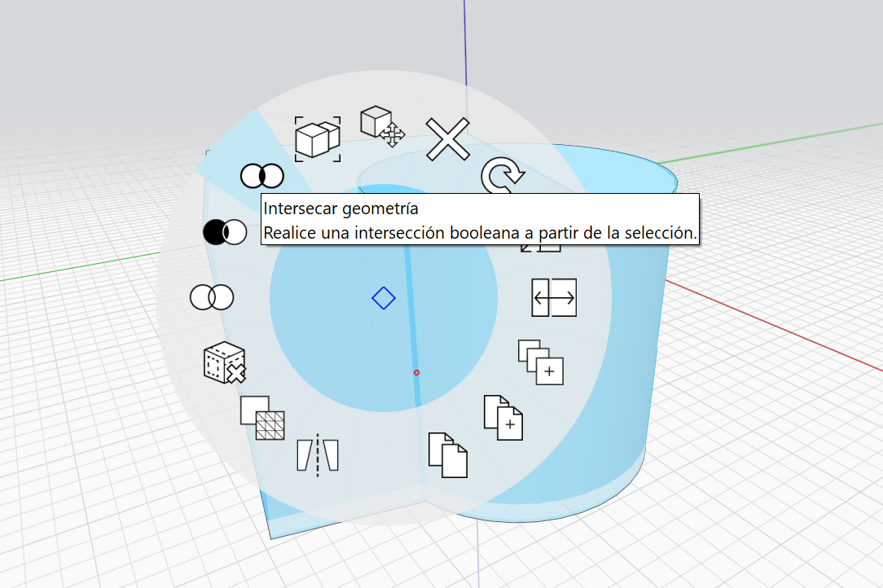Viewport: 883px width, 588px height.
Task: Click the Delete X icon
Action: point(448,139)
